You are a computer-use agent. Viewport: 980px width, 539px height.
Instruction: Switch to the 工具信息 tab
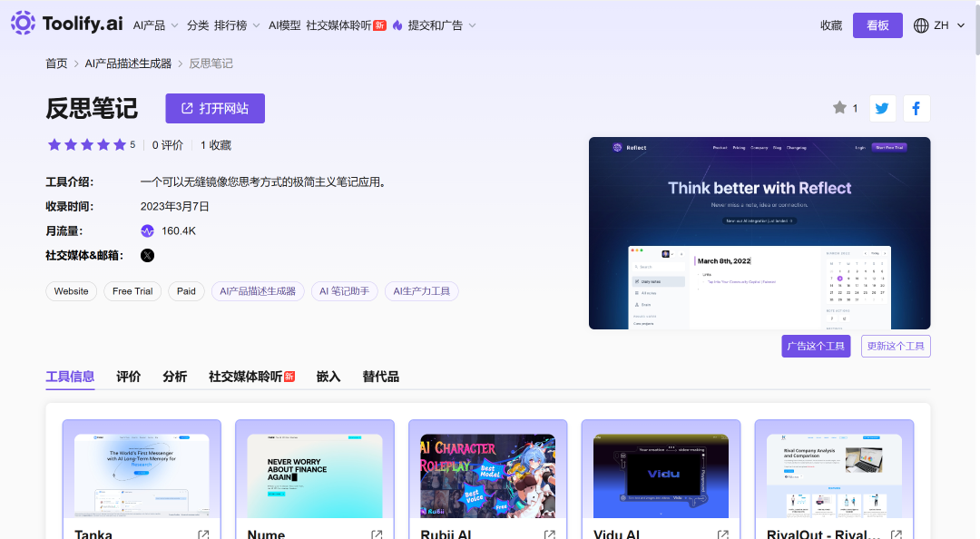pyautogui.click(x=70, y=377)
